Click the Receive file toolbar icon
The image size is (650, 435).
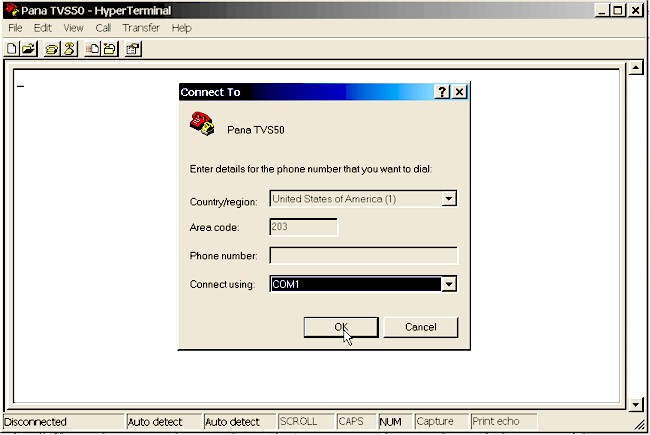click(109, 48)
